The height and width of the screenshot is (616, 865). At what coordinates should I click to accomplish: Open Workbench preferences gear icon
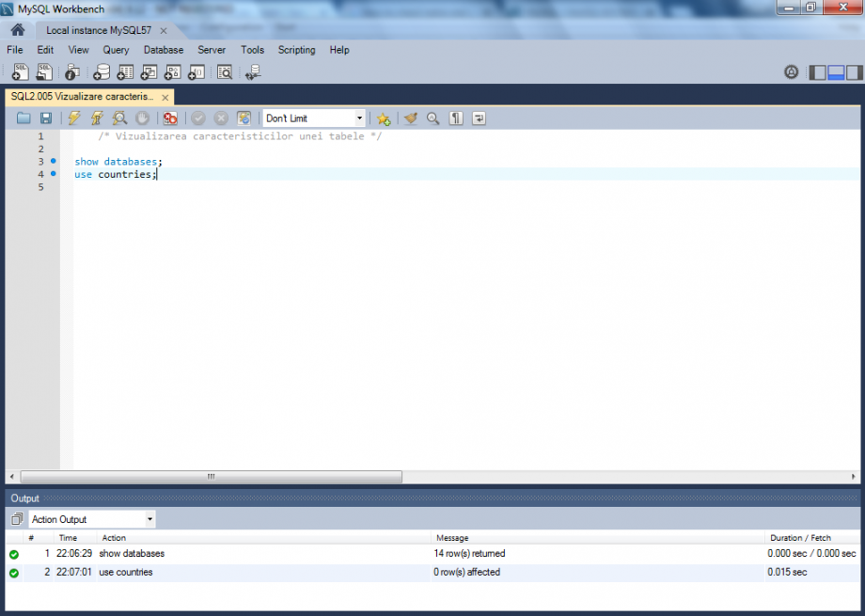[792, 71]
